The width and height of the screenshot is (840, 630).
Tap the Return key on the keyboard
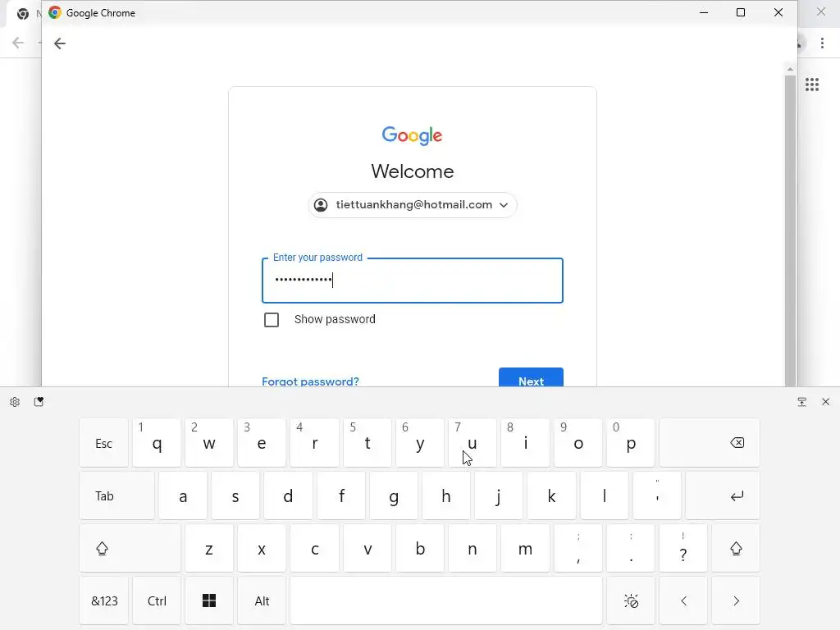(x=722, y=495)
